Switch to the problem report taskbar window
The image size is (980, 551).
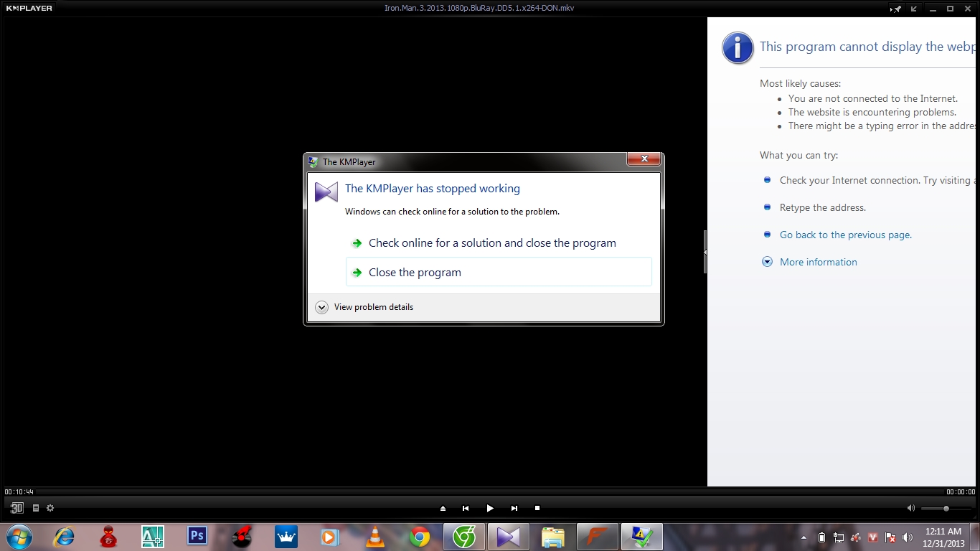click(x=642, y=537)
